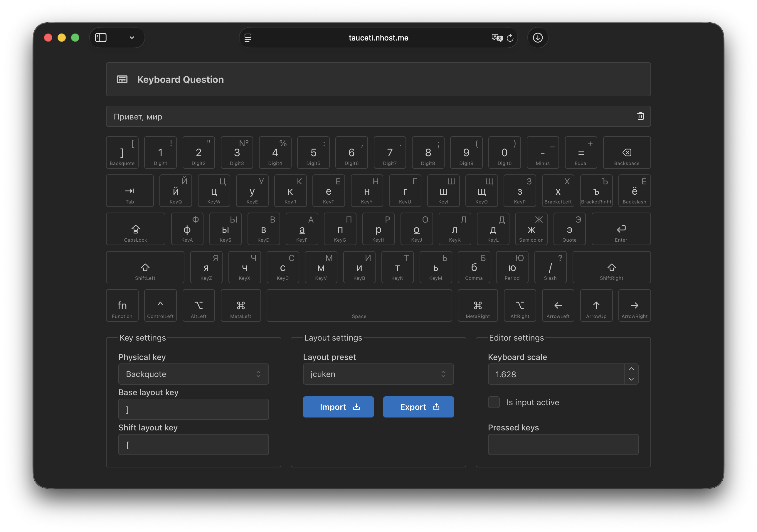Click the ShiftLeft key

click(145, 267)
